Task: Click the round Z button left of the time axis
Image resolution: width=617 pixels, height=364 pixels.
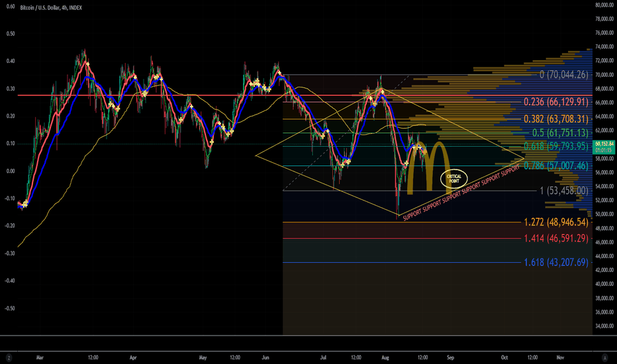Action: click(x=9, y=357)
